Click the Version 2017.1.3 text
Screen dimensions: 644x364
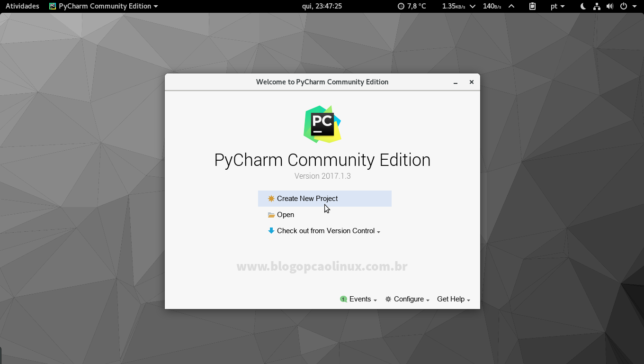(x=322, y=176)
